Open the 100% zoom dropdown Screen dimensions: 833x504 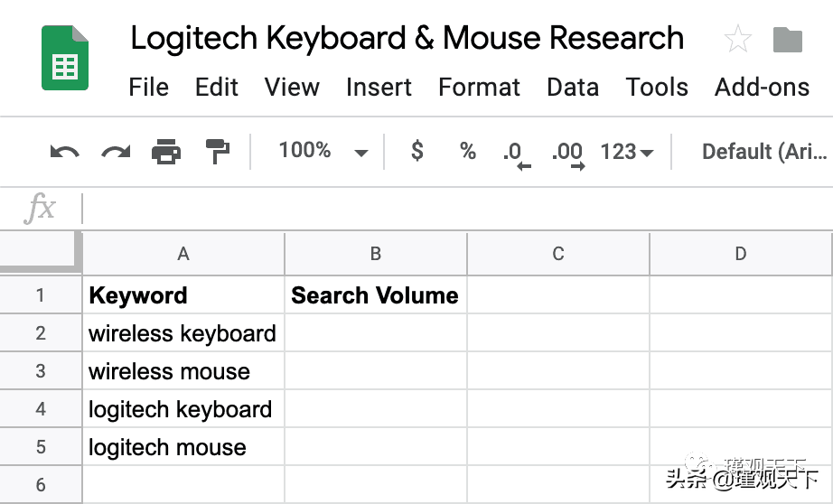tap(323, 151)
